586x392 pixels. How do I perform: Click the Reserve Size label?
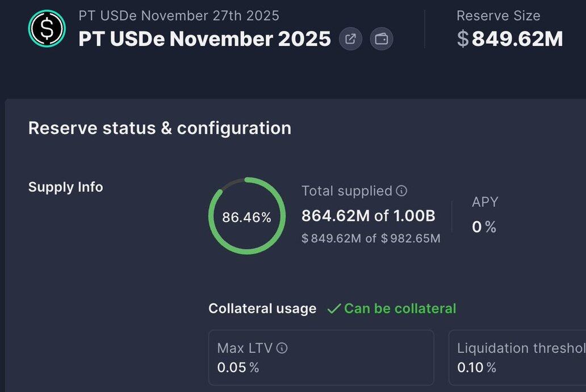[498, 16]
